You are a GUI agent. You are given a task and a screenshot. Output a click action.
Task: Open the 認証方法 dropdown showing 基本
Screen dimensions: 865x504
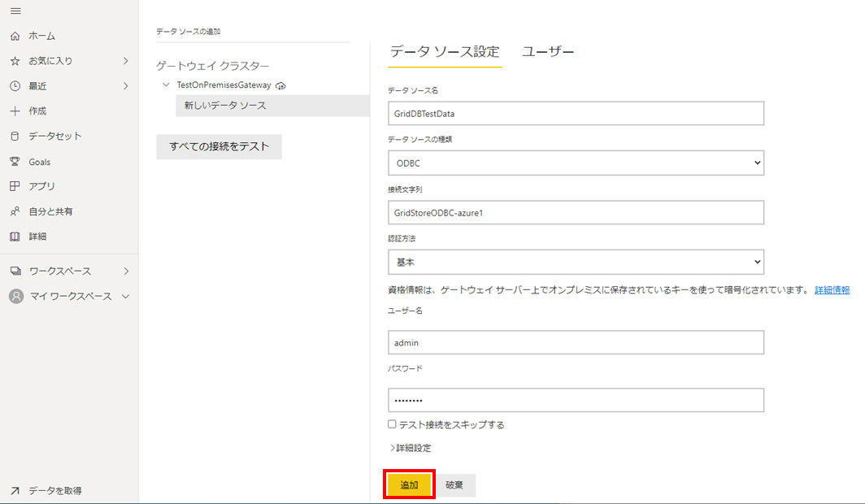coord(576,262)
